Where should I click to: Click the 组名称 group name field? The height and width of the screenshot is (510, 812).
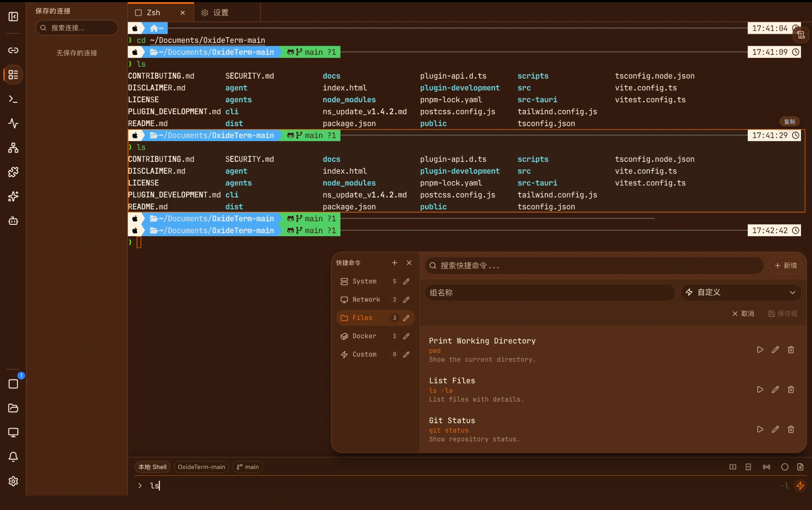tap(550, 292)
